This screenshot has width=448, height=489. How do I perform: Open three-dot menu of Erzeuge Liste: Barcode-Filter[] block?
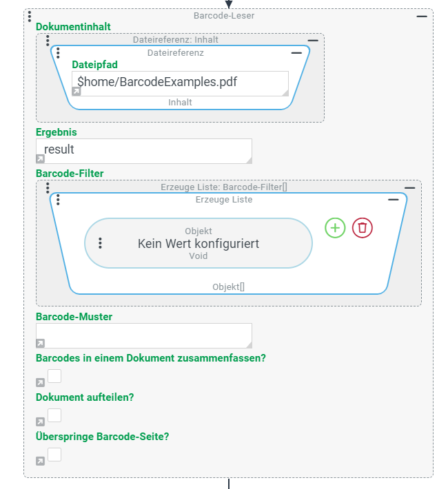click(x=47, y=187)
